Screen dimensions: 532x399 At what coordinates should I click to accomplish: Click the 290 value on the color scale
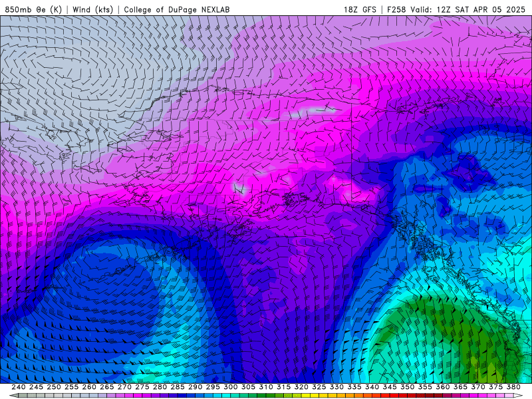point(195,387)
